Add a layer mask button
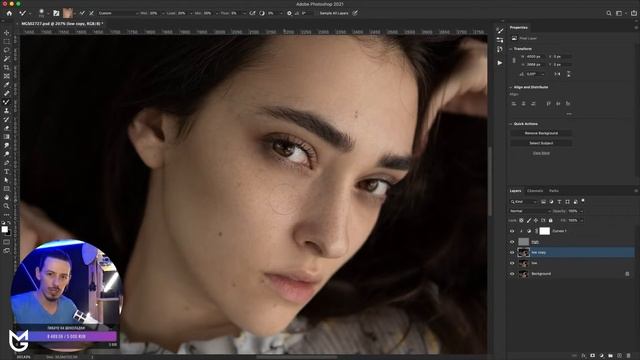 [x=593, y=356]
